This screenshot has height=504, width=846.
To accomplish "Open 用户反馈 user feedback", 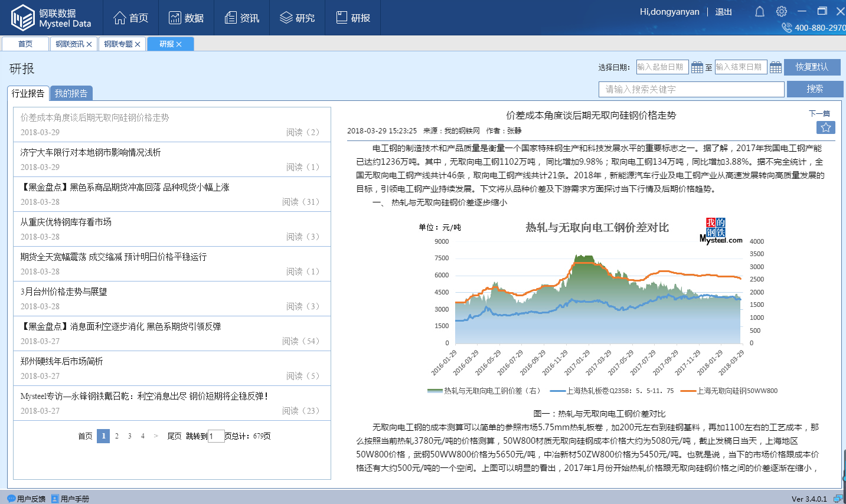I will [x=27, y=499].
